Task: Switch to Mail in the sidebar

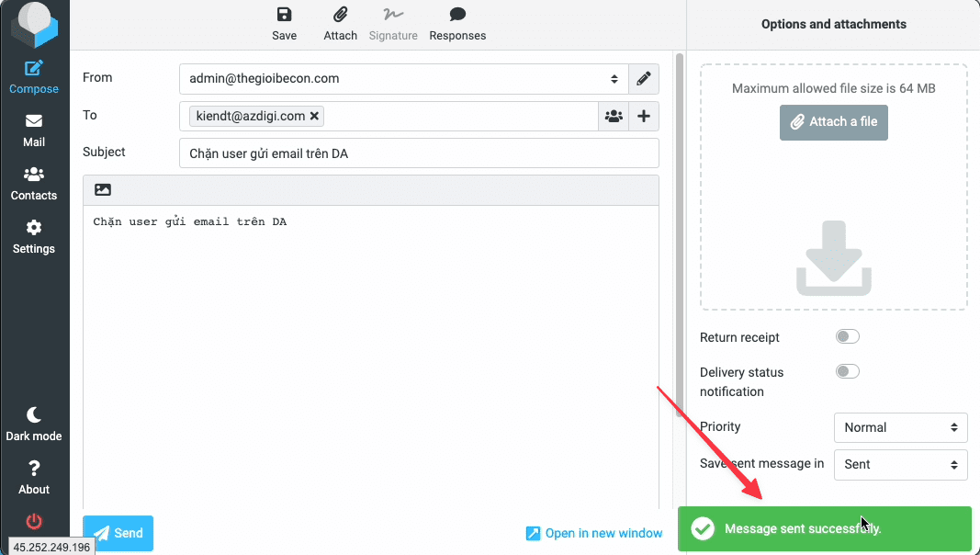Action: point(34,129)
